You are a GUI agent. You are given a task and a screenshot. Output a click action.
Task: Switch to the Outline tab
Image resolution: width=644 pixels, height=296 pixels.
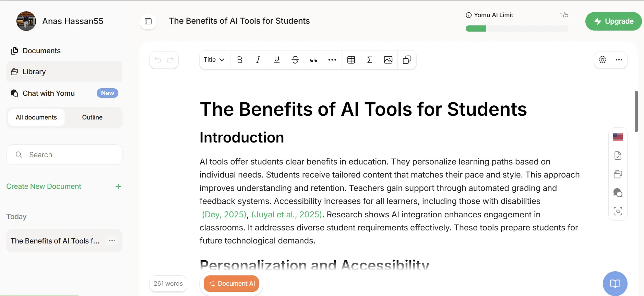coord(92,117)
